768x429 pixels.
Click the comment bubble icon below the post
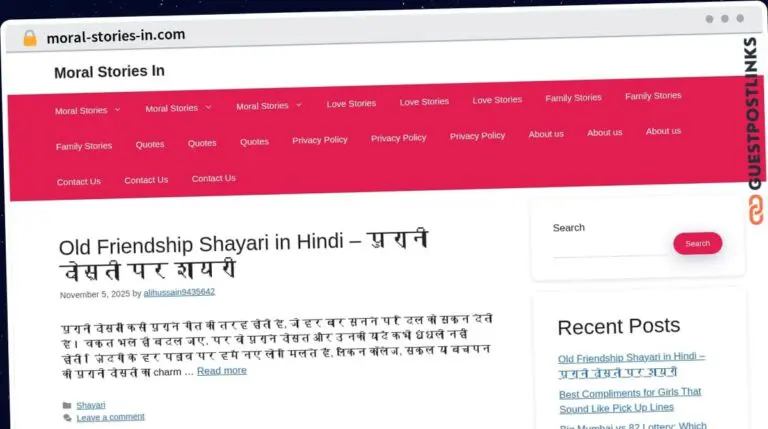point(67,417)
